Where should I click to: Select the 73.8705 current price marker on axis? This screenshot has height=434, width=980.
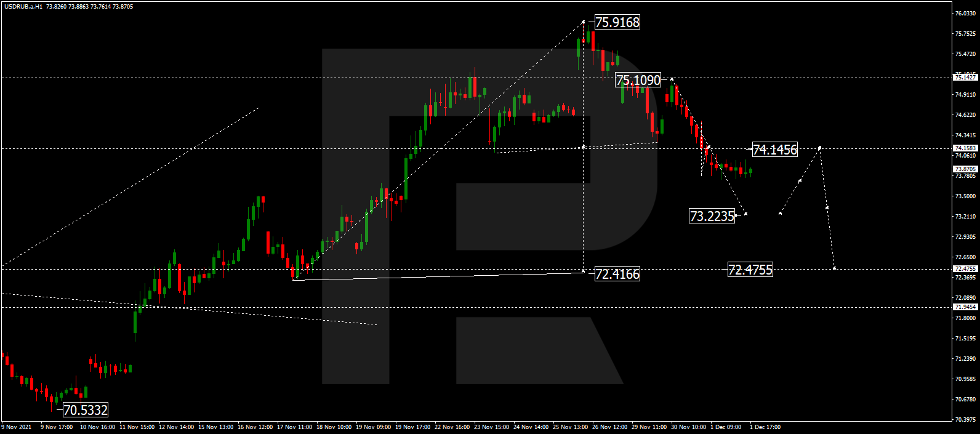965,169
